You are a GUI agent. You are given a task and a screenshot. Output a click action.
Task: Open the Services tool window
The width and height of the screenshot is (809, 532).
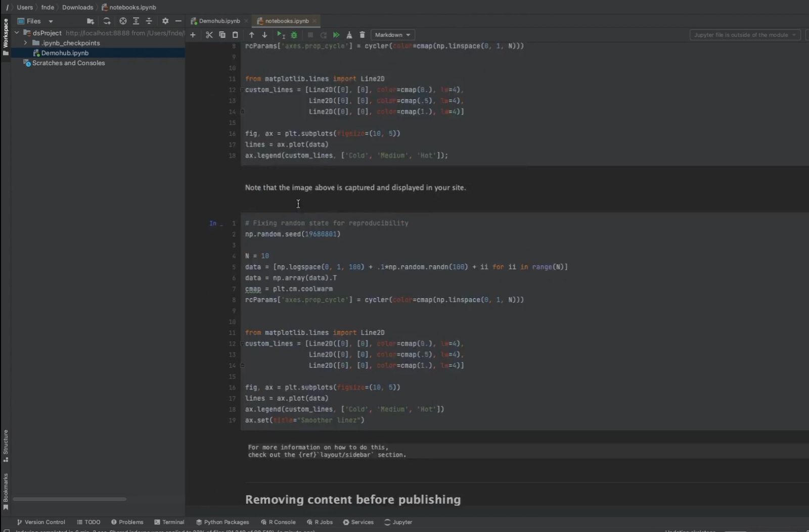click(358, 522)
